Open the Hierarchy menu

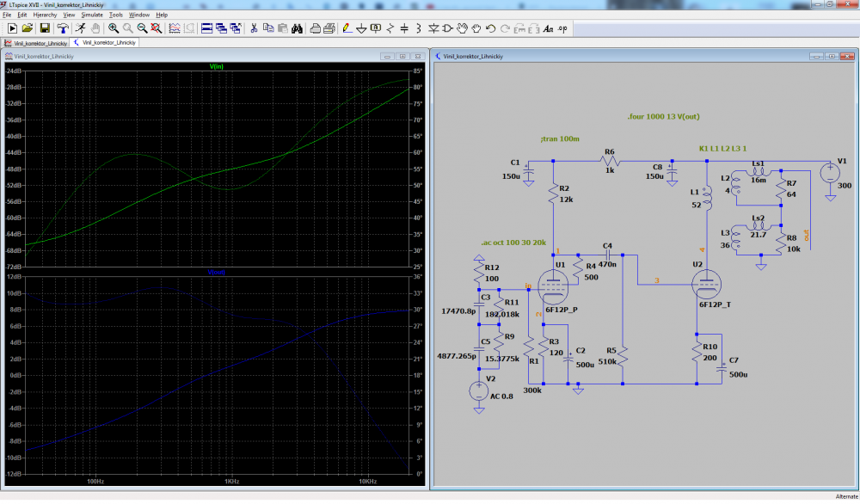point(45,15)
